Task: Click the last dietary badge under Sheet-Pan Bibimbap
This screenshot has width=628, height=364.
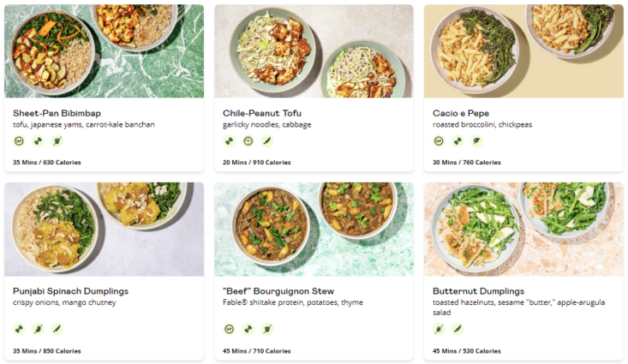Action: click(x=57, y=141)
